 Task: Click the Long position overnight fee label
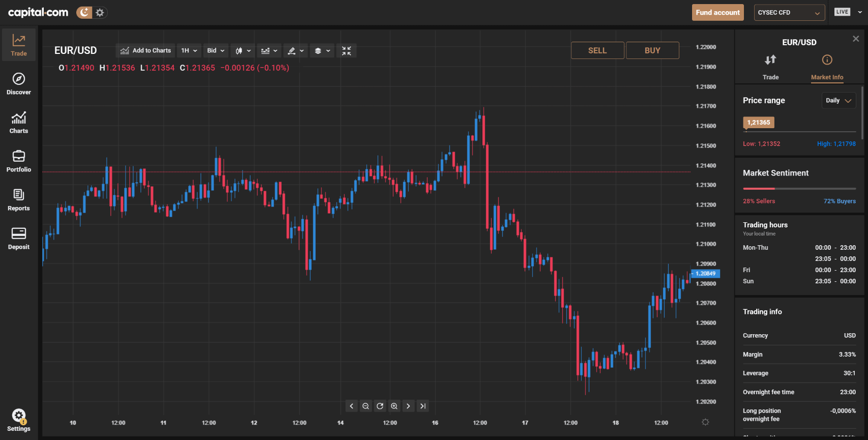tap(762, 415)
